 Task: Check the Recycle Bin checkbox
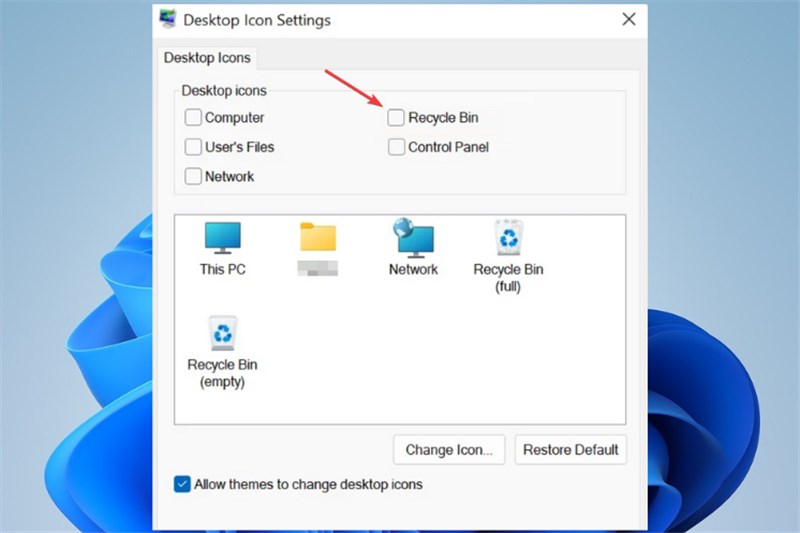click(x=396, y=117)
